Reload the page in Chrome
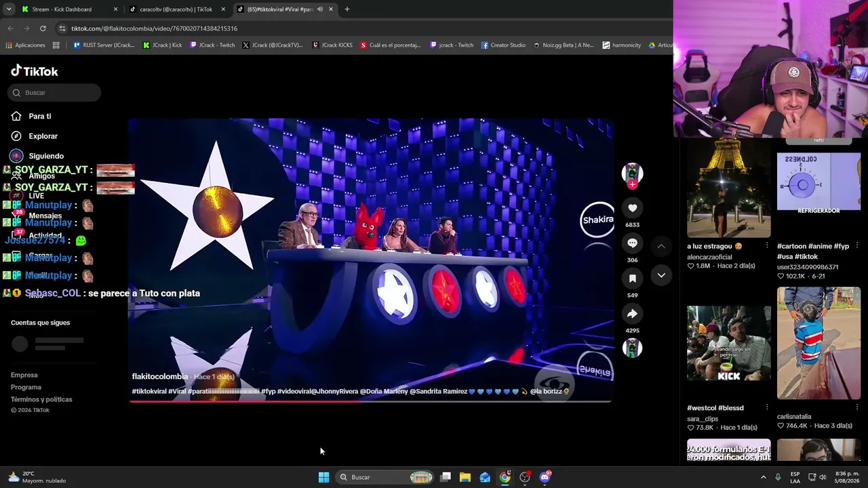Image resolution: width=868 pixels, height=488 pixels. pyautogui.click(x=43, y=28)
